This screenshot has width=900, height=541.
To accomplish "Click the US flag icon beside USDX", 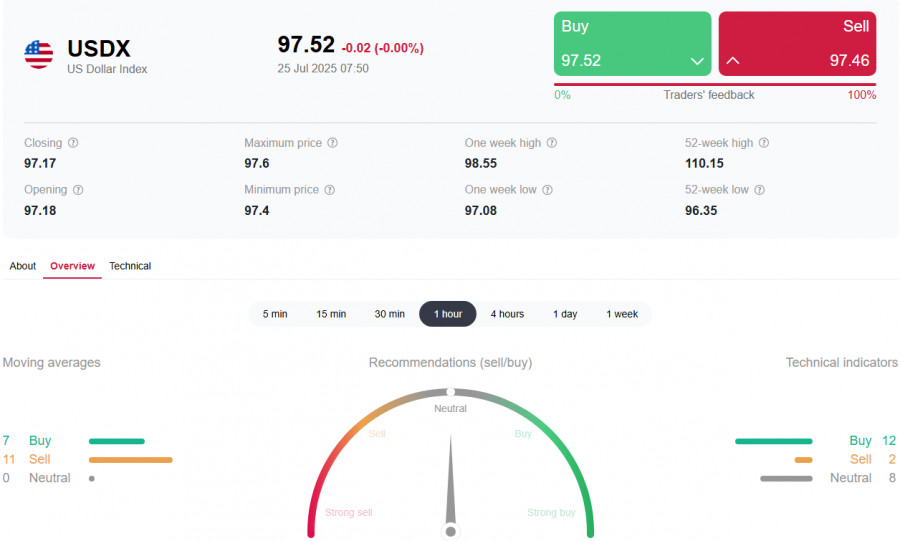I will (38, 55).
